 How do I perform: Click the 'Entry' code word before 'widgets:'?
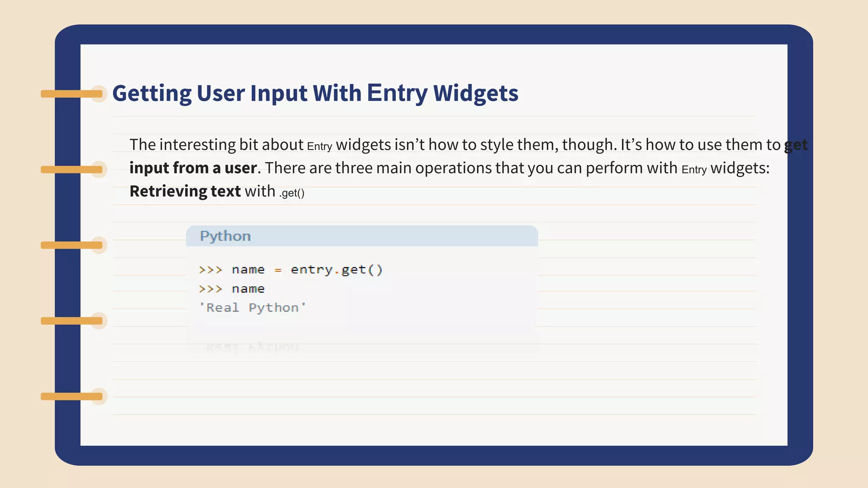pos(694,170)
